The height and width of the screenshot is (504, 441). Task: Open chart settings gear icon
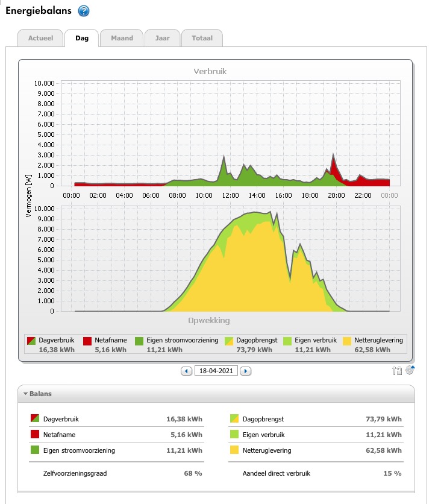(410, 371)
